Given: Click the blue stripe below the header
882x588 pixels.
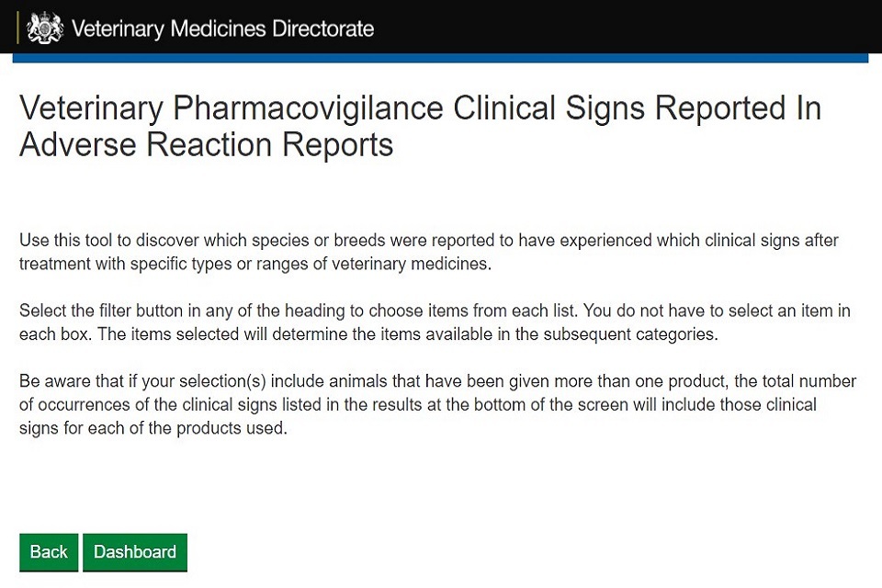Looking at the screenshot, I should (x=441, y=58).
